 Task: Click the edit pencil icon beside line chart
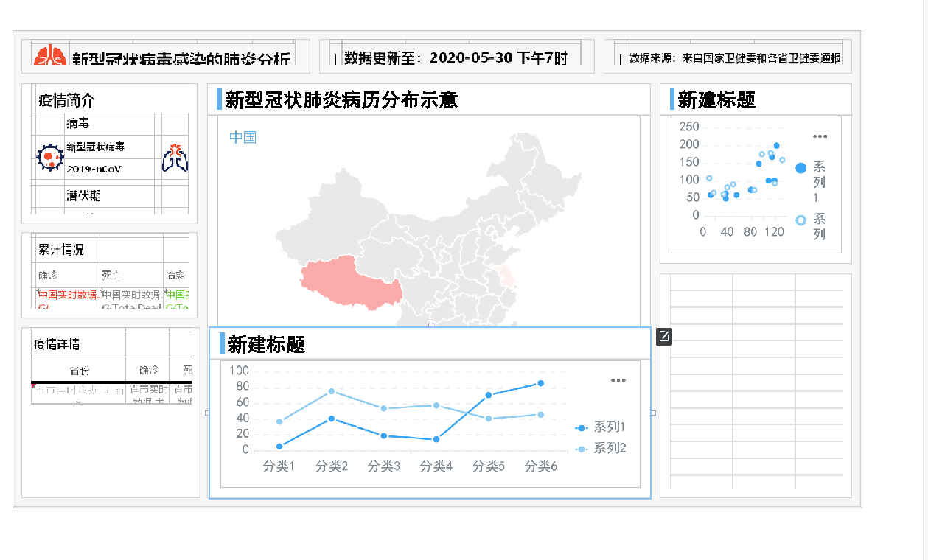click(664, 337)
